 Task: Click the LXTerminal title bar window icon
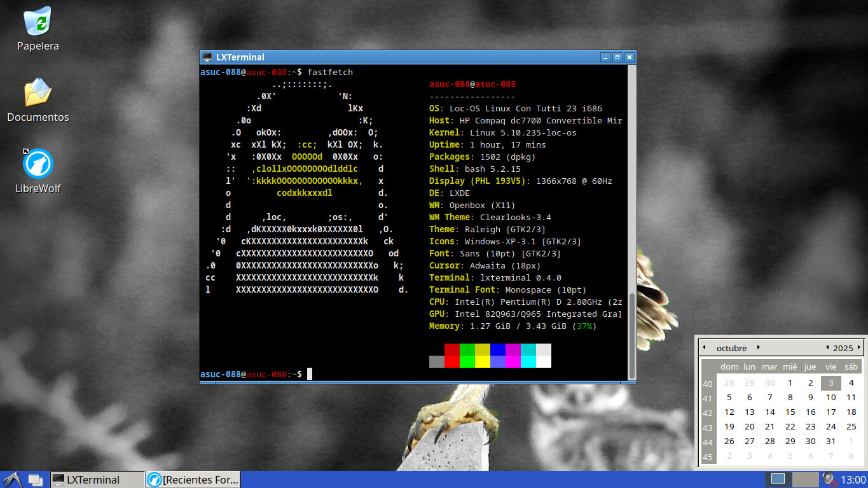[x=207, y=57]
